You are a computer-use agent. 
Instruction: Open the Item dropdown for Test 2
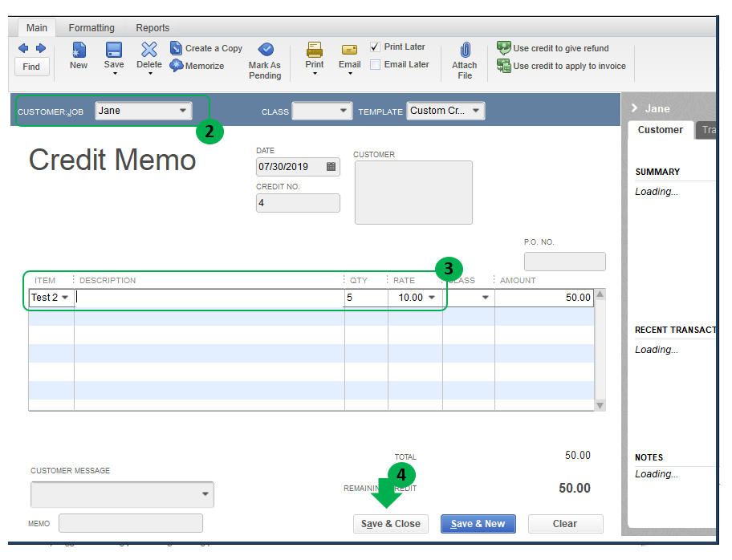pos(65,298)
